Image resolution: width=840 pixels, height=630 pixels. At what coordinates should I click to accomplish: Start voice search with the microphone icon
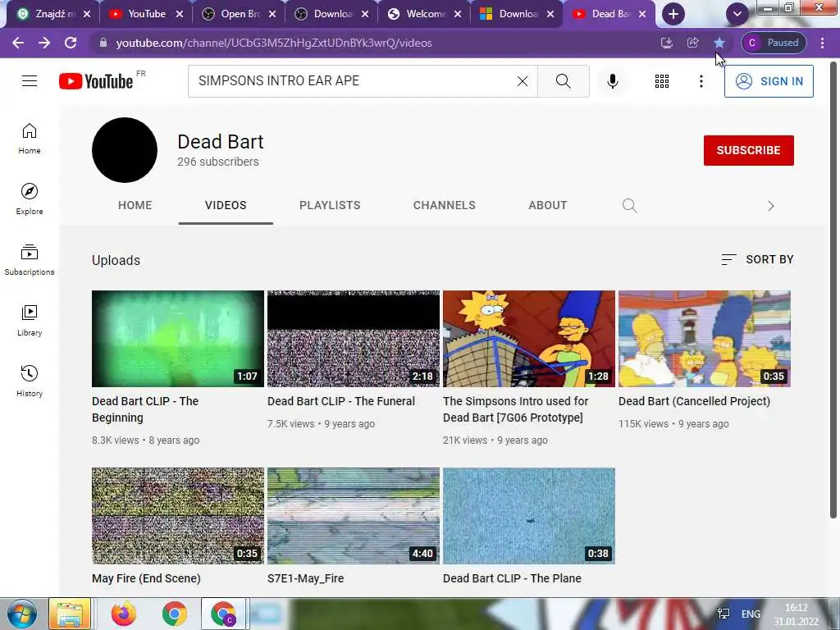click(613, 81)
